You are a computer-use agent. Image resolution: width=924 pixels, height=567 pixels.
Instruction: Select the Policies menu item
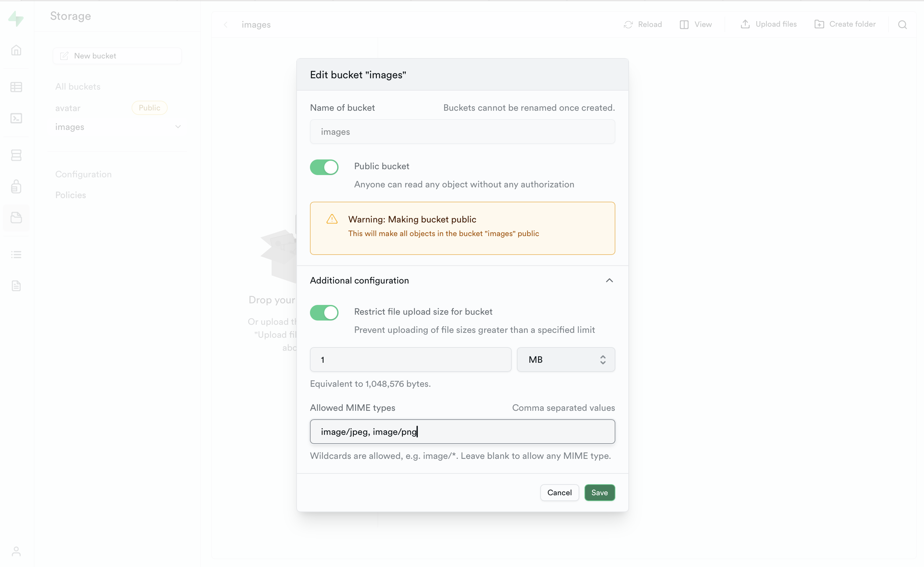(71, 195)
